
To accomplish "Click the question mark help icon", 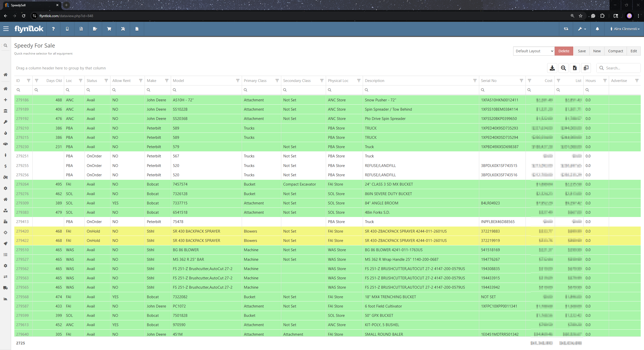I will [x=53, y=29].
